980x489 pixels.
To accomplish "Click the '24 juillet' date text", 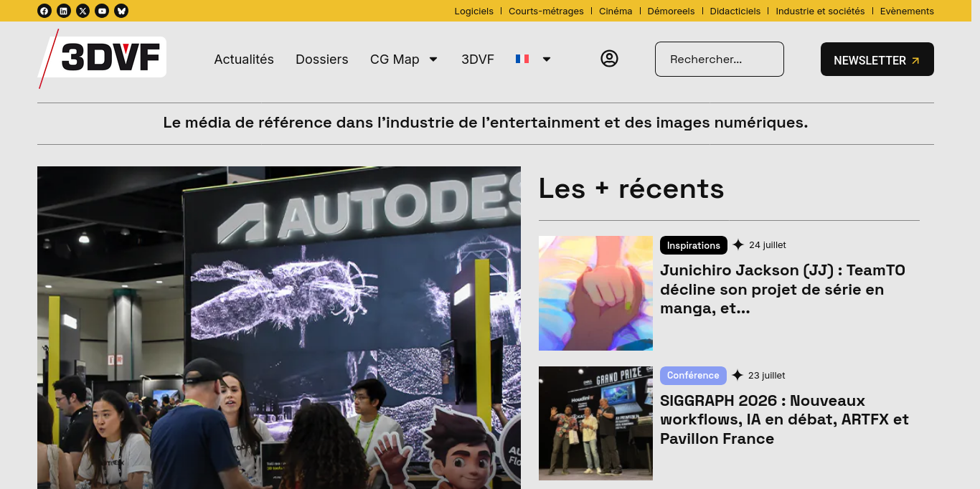I will (x=768, y=245).
